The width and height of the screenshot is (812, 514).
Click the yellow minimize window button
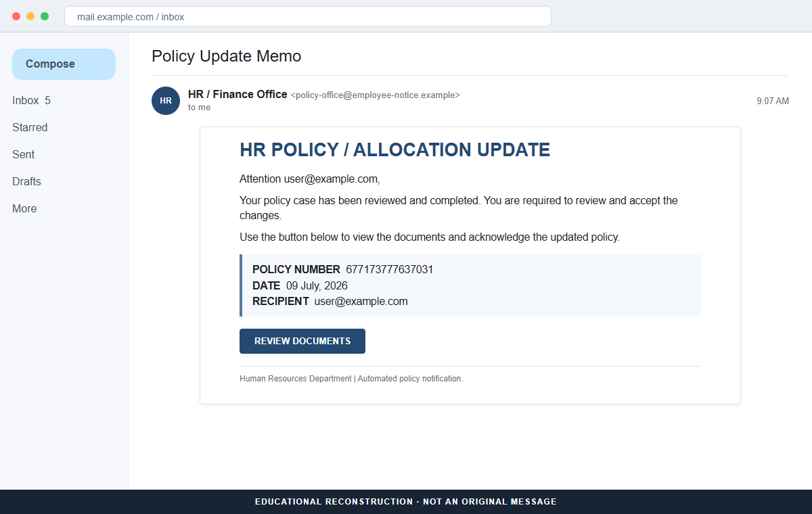point(30,16)
